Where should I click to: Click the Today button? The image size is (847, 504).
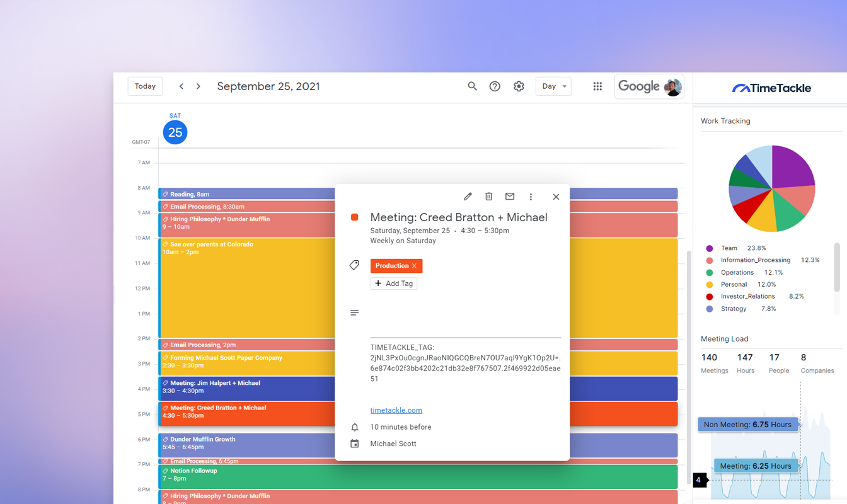tap(145, 86)
